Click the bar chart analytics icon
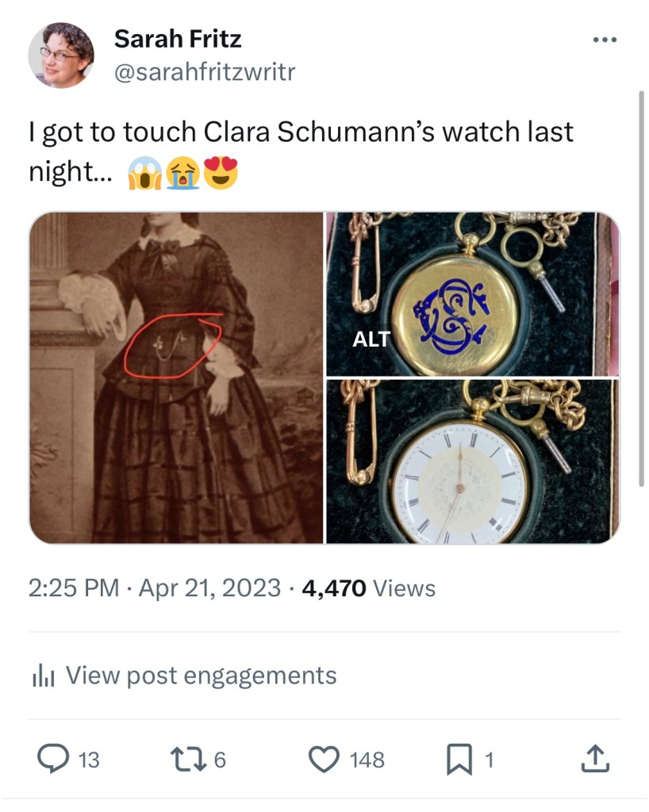Viewport: 649px width, 812px height. [41, 676]
